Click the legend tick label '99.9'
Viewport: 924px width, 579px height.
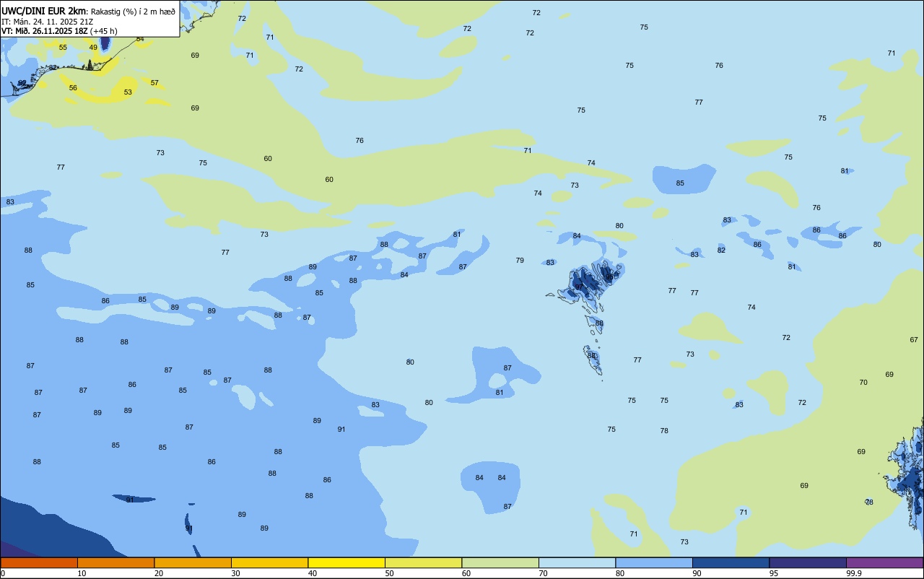coord(854,573)
